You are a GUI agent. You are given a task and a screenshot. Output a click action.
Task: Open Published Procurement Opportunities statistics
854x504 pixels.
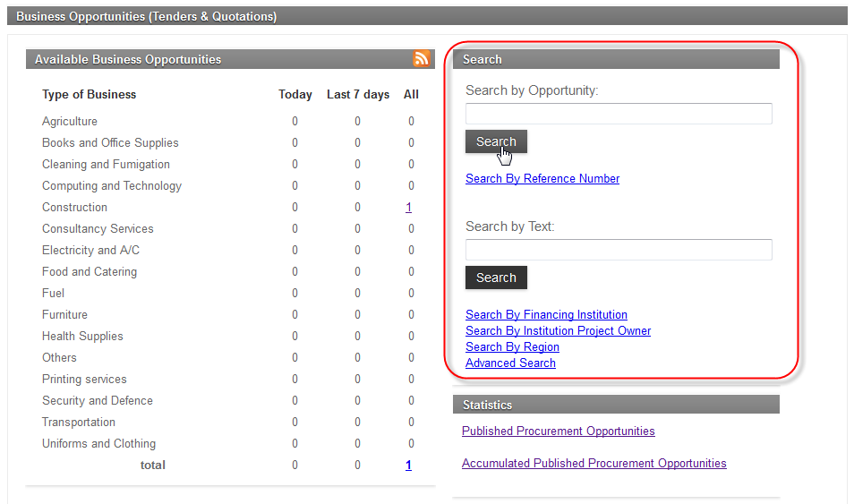558,431
